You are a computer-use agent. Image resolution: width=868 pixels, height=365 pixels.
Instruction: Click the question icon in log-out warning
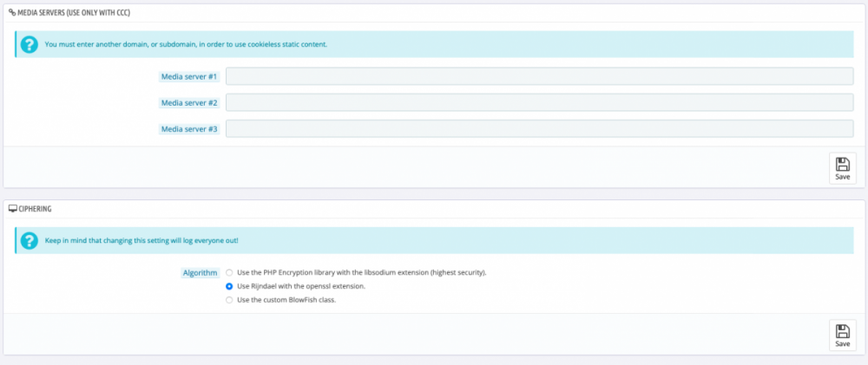pyautogui.click(x=30, y=240)
